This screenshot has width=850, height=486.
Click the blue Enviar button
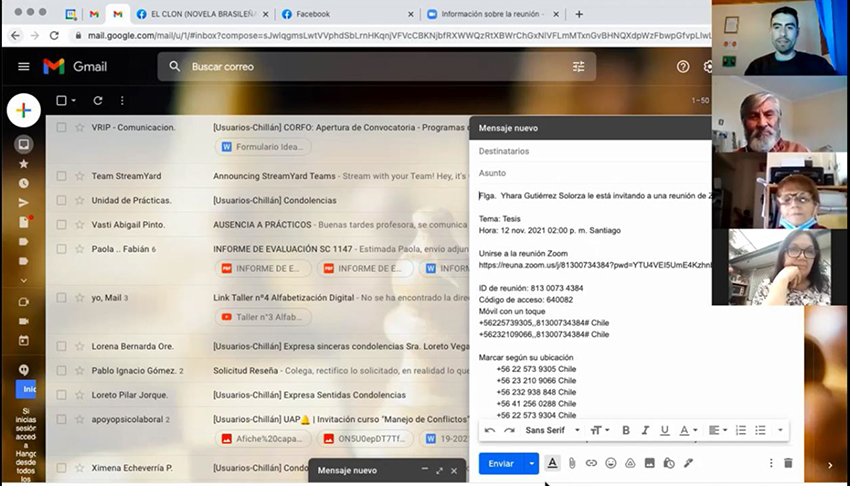501,463
